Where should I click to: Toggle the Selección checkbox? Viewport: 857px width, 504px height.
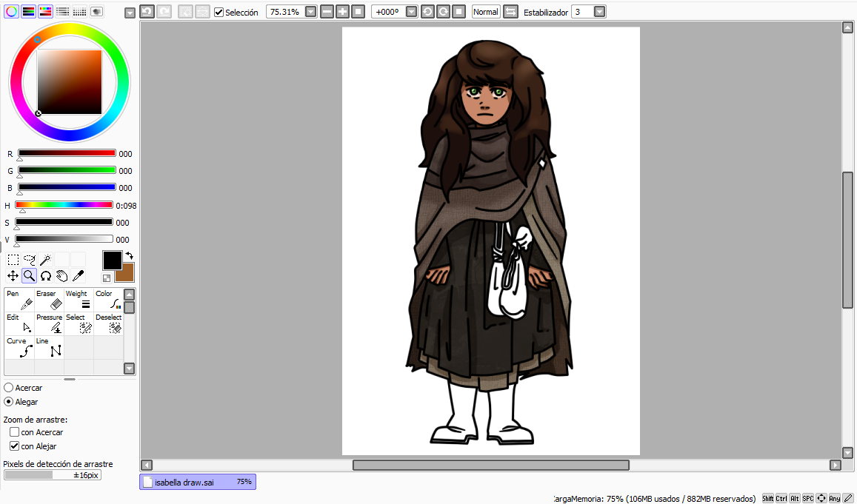click(219, 12)
